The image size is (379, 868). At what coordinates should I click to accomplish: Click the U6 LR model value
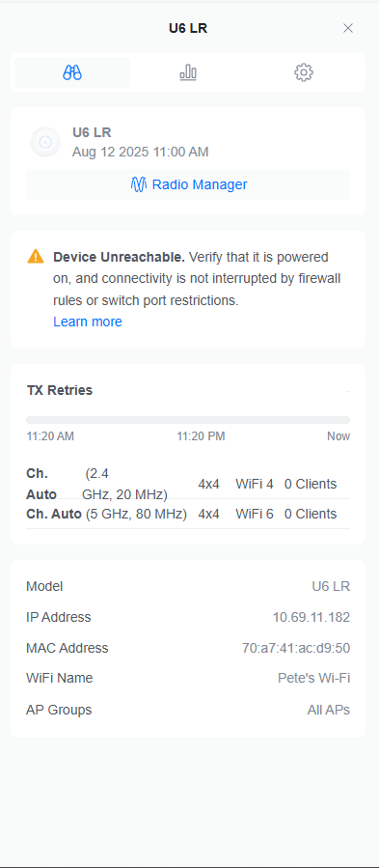pos(331,586)
